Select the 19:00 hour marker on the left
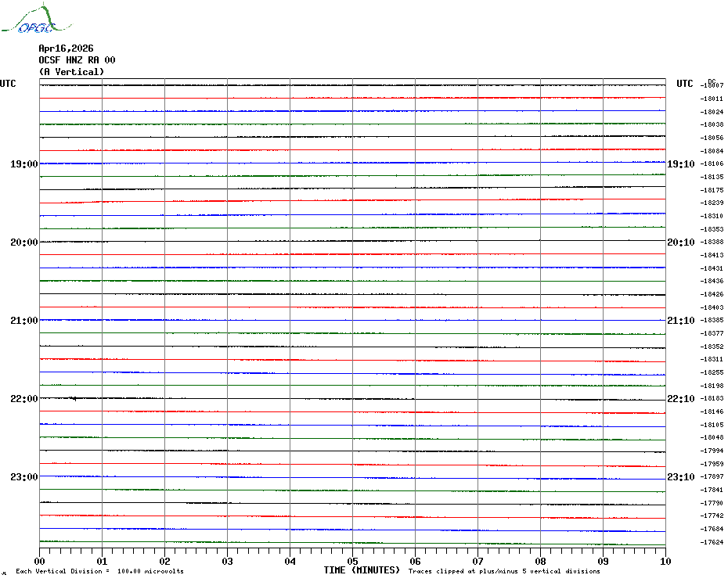728x582 pixels. point(24,164)
